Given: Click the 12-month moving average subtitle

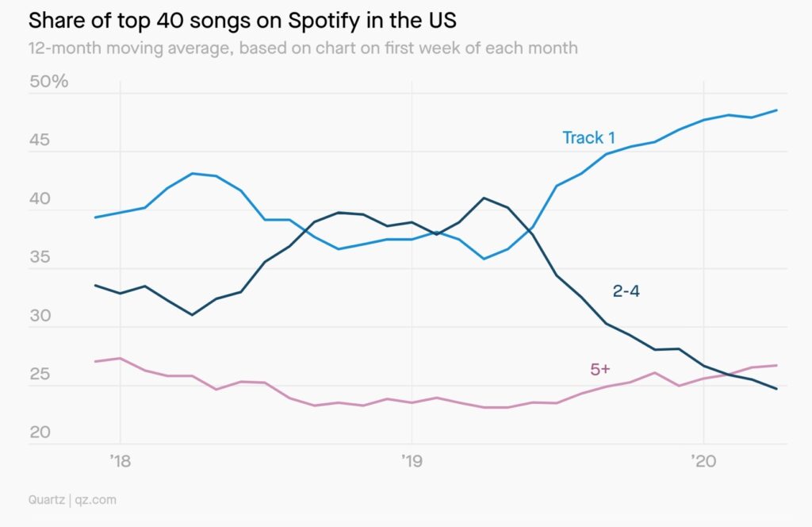Looking at the screenshot, I should [x=303, y=48].
